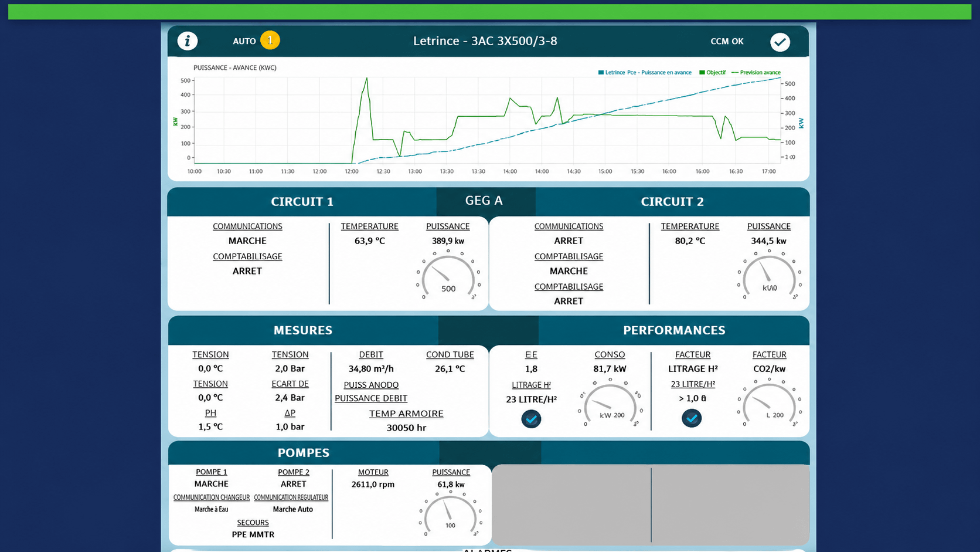Click the LITRAGE H² link
Screen dimensions: 980x552
[x=531, y=385]
